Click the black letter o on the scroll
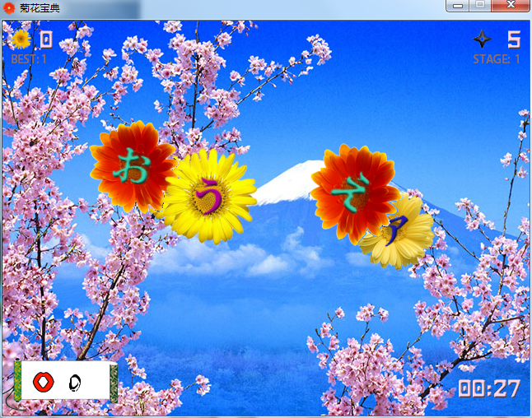Screen dimensions: 532x418 pos(75,383)
